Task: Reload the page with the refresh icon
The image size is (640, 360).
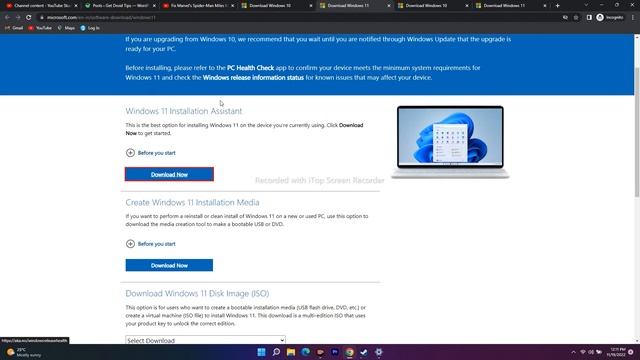Action: (x=29, y=18)
